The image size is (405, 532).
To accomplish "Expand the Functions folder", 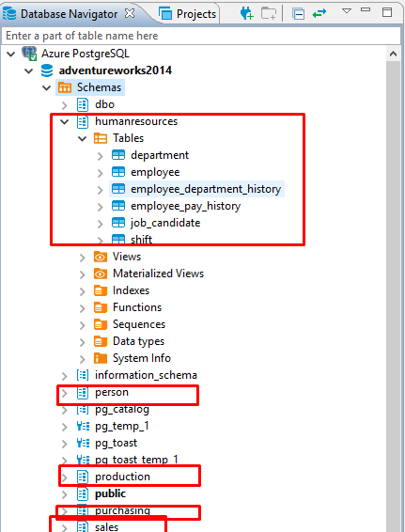I will 82,308.
